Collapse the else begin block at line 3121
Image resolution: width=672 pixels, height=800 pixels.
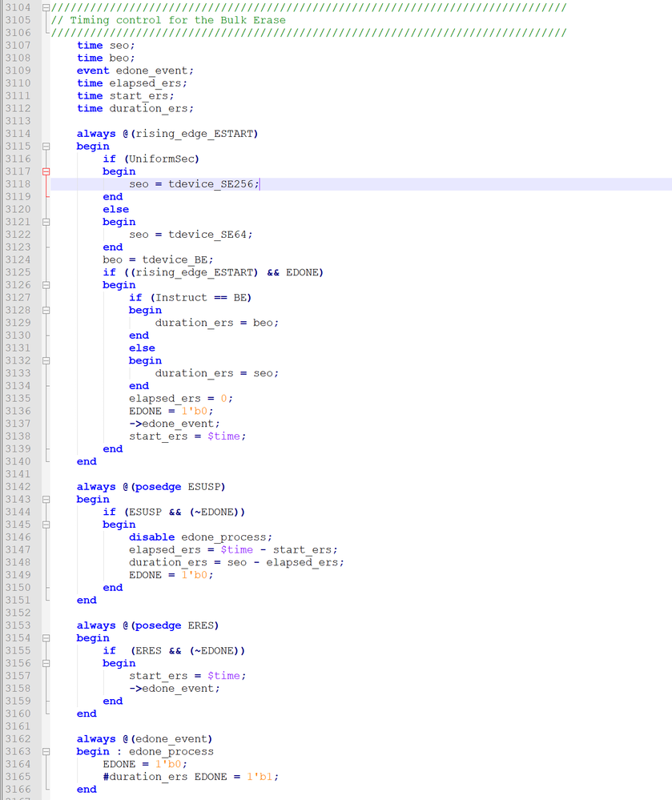[x=46, y=222]
